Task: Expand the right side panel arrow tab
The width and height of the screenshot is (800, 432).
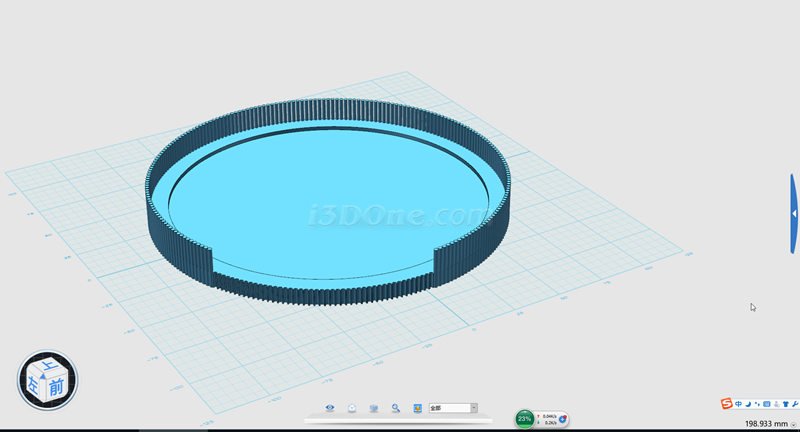Action: click(x=794, y=213)
